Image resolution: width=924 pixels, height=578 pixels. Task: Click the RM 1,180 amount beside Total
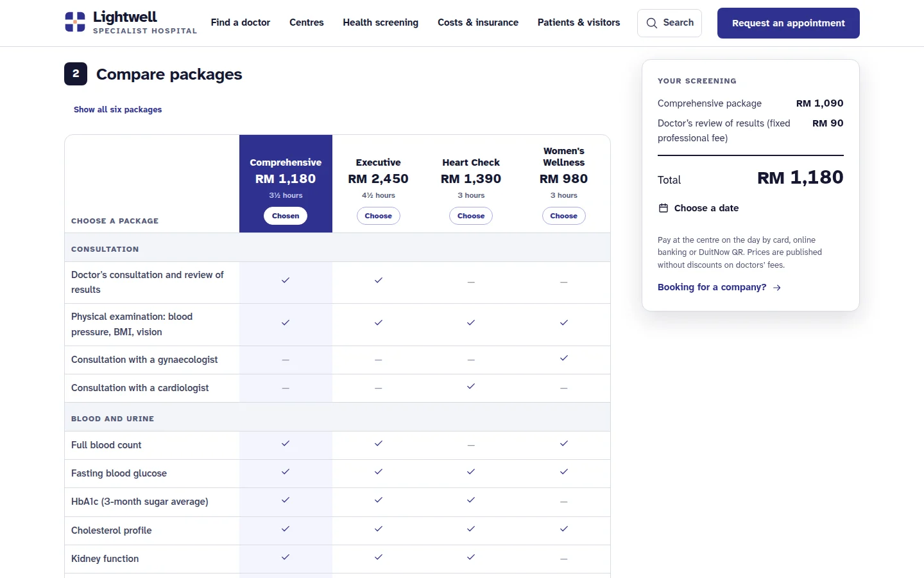[800, 177]
